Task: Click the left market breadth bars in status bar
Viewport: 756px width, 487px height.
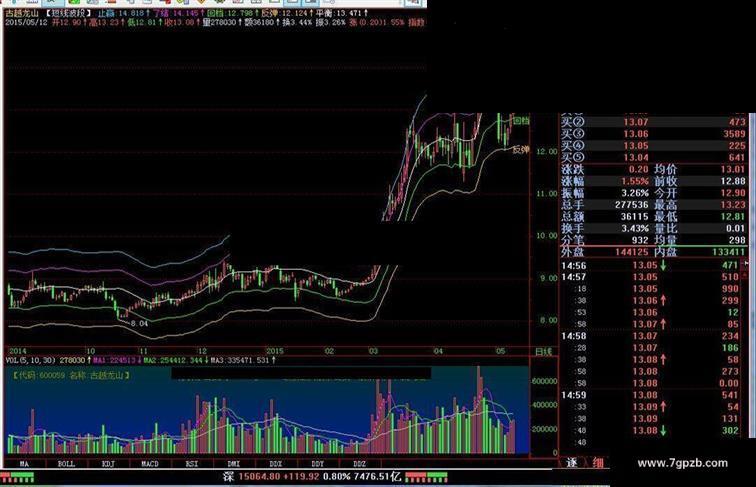Action: [17, 477]
